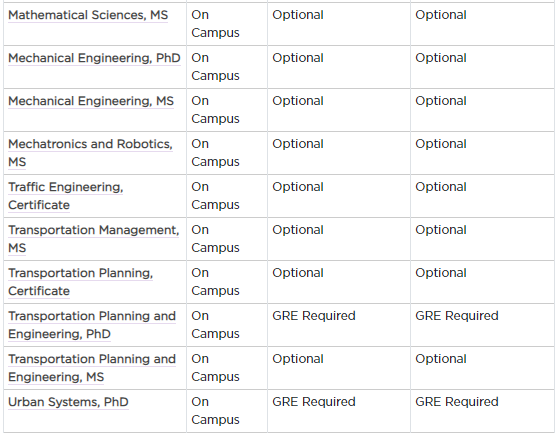Open Transportation Planning and Engineering, MS link
The width and height of the screenshot is (558, 436).
[x=92, y=368]
